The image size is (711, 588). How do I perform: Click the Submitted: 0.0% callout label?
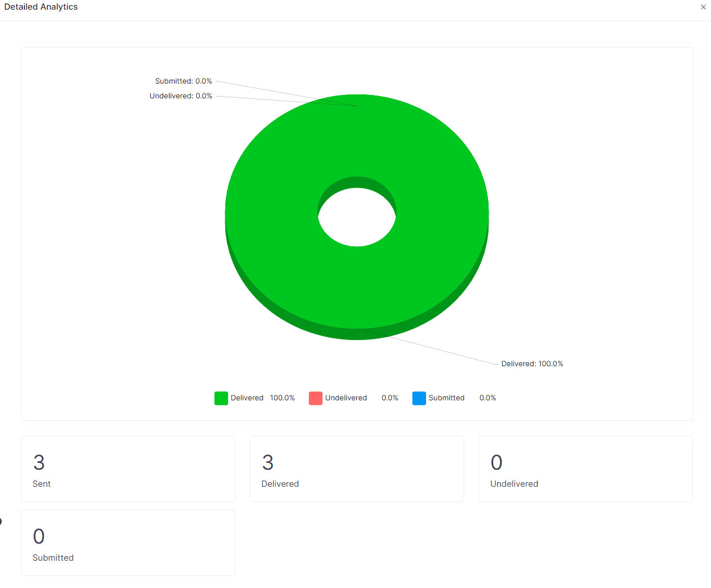[x=183, y=81]
